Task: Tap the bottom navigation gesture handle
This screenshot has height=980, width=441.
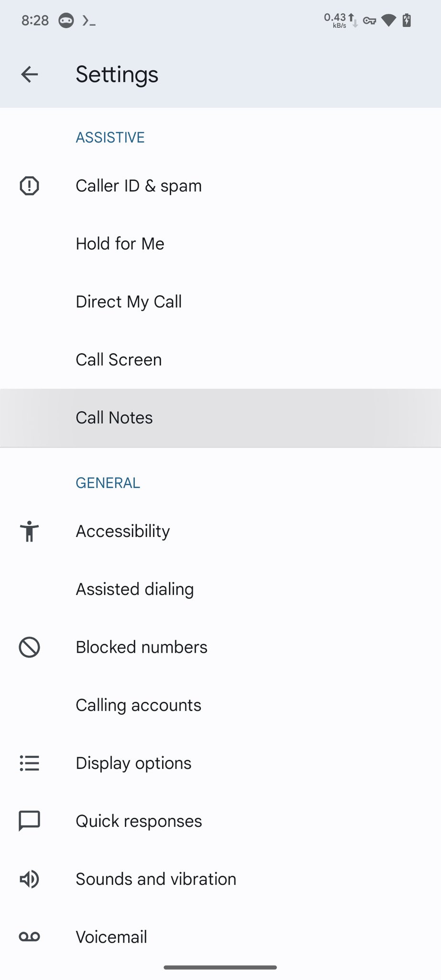Action: (220, 967)
